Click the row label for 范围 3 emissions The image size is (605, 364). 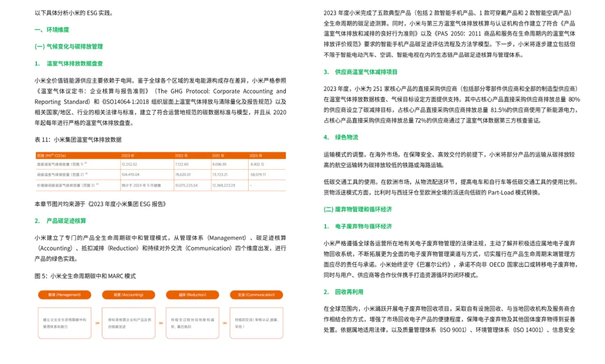pos(68,185)
